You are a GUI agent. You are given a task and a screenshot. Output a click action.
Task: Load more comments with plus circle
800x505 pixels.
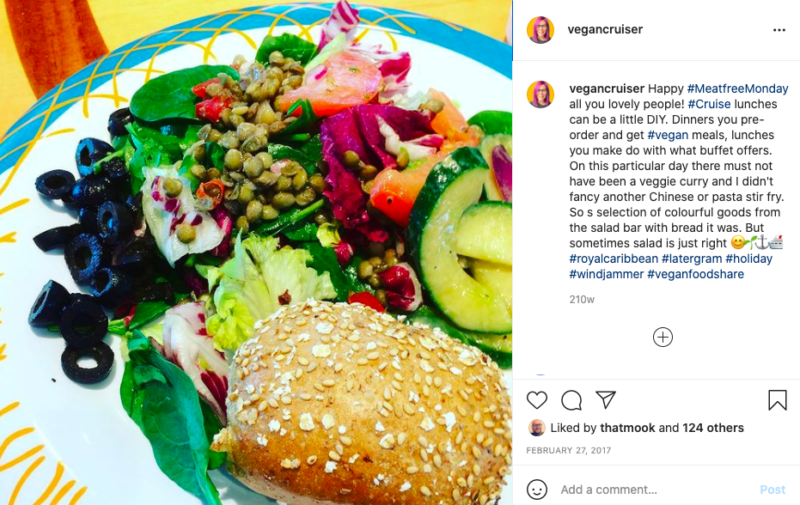(663, 337)
